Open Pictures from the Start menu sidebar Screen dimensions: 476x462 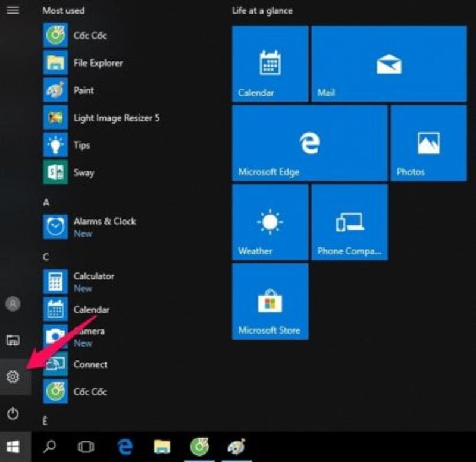click(x=13, y=340)
